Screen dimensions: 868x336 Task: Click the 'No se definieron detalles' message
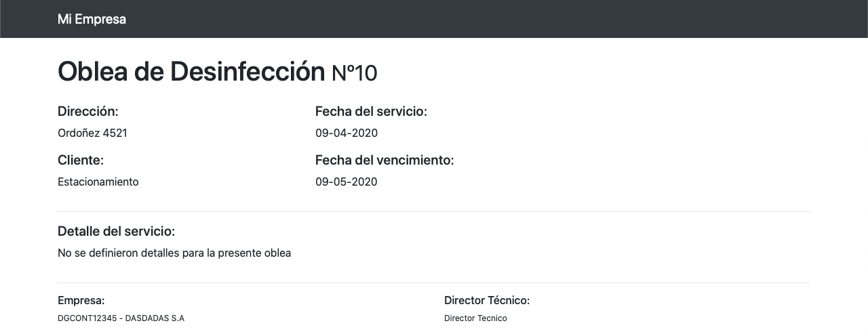(x=174, y=253)
